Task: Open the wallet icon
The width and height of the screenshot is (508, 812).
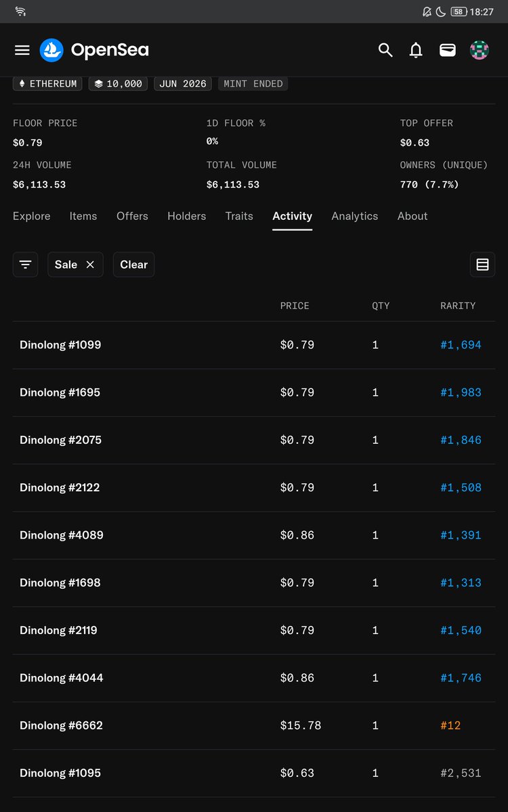Action: coord(448,50)
